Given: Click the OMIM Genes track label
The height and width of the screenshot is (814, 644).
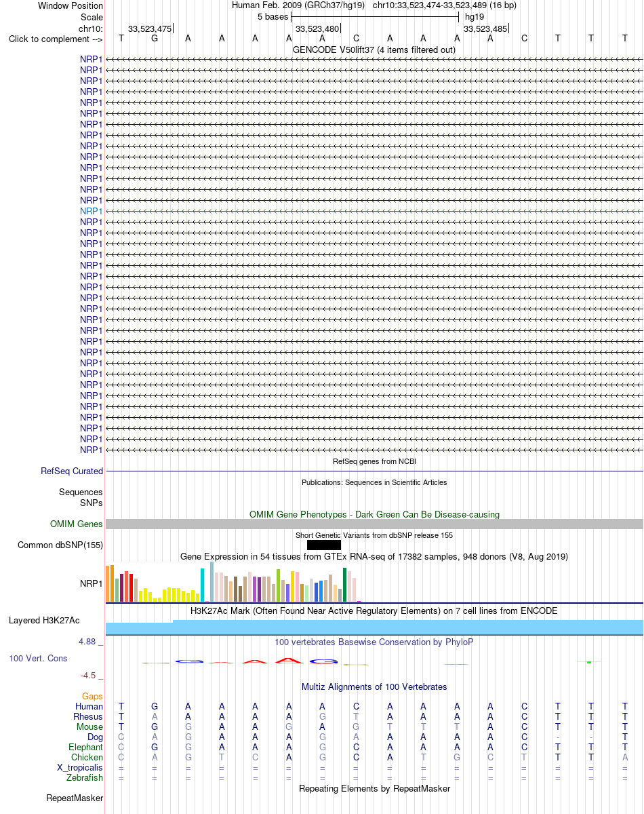Looking at the screenshot, I should coord(77,524).
